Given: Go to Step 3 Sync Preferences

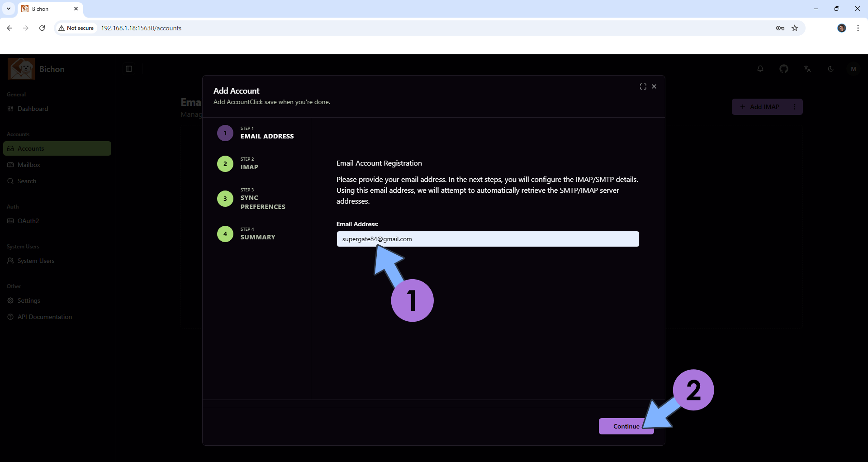Looking at the screenshot, I should click(225, 199).
